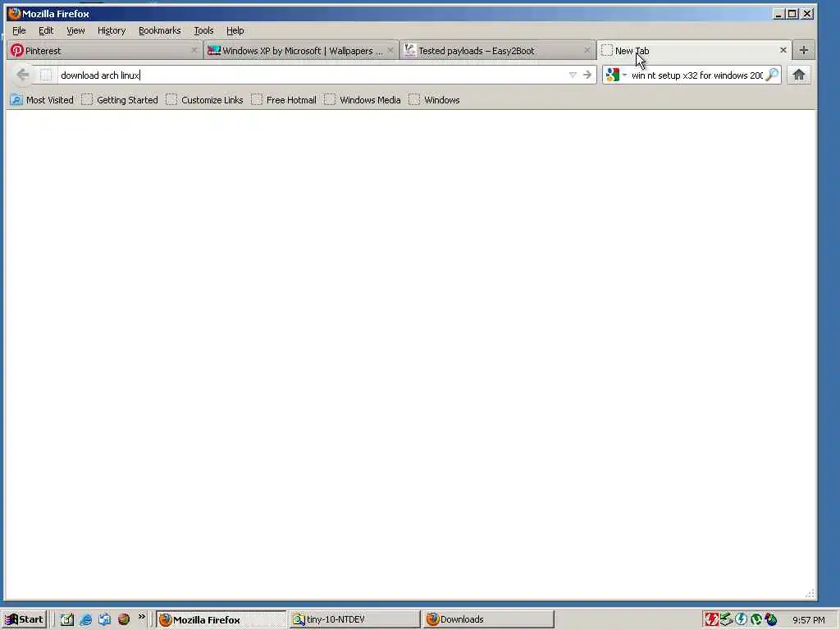Screen dimensions: 840x630
Task: Launch Outlook Express from quick launch
Action: pyautogui.click(x=104, y=620)
